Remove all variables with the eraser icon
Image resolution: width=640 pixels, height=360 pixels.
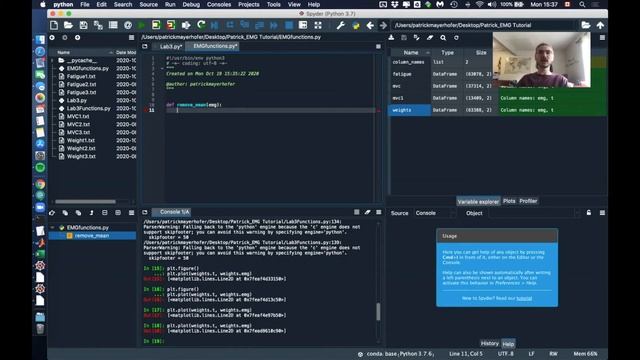coord(430,38)
